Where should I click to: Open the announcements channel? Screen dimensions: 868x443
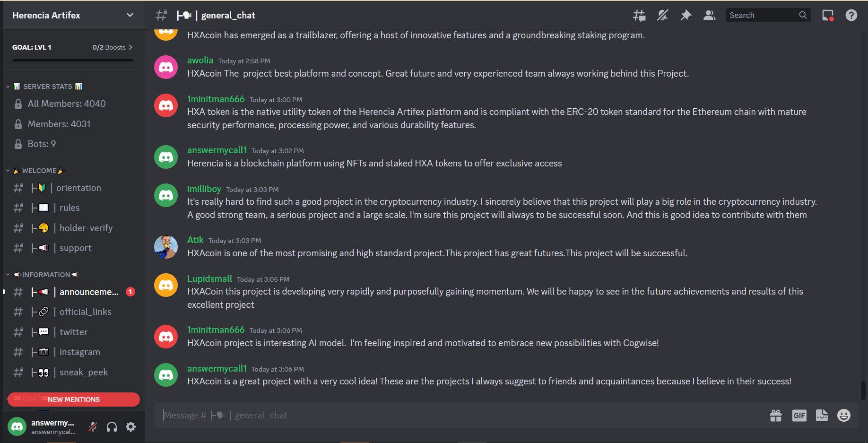(x=72, y=292)
